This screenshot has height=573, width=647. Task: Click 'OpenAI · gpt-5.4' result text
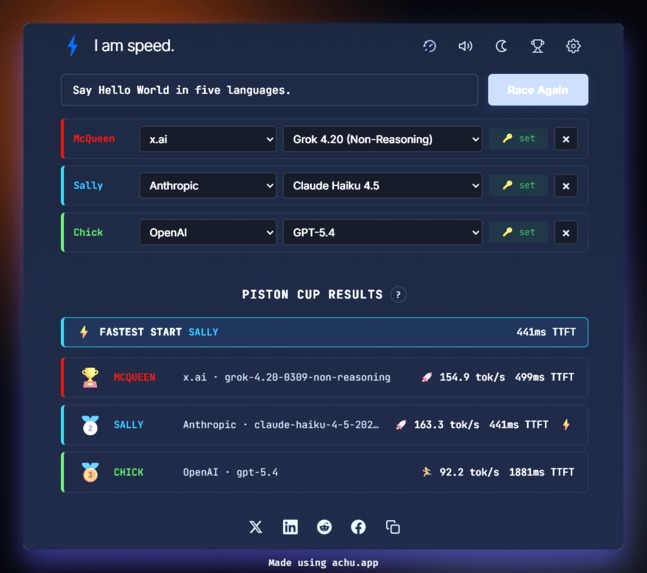pos(230,472)
